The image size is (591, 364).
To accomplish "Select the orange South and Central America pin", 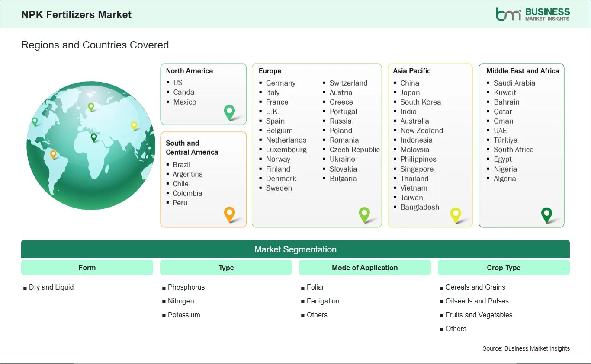I will pos(229,214).
